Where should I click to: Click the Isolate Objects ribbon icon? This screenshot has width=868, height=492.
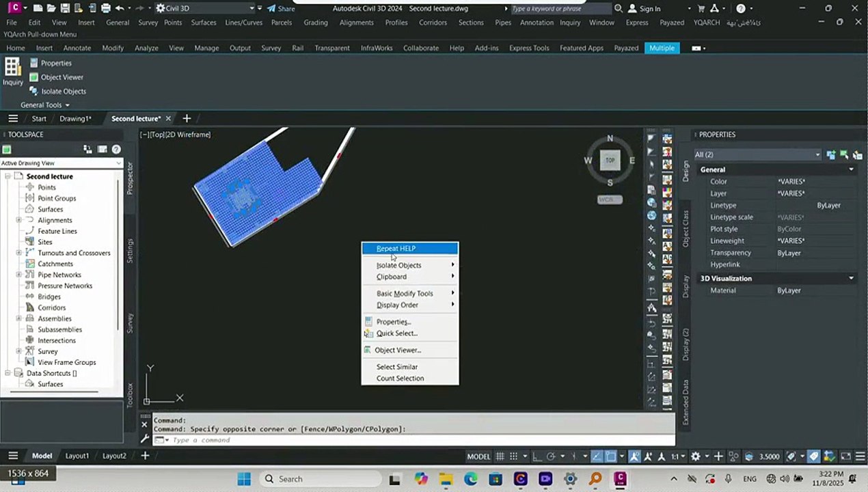[x=34, y=91]
